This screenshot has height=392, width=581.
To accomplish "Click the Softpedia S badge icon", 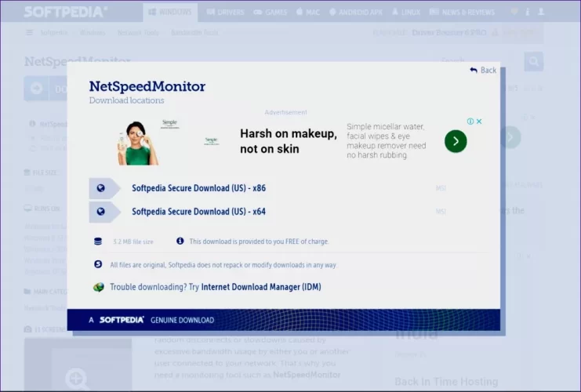I will (98, 265).
